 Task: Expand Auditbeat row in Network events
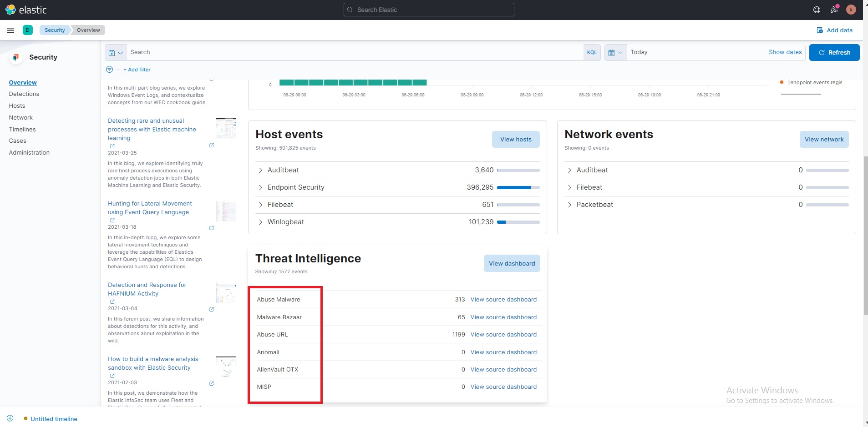click(569, 170)
